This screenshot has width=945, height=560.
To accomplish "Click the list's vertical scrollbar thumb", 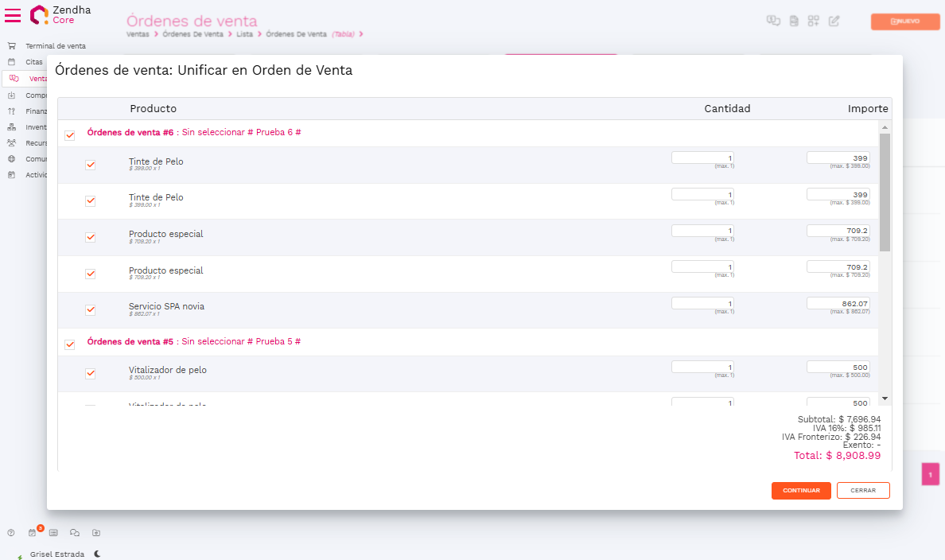I will [885, 191].
